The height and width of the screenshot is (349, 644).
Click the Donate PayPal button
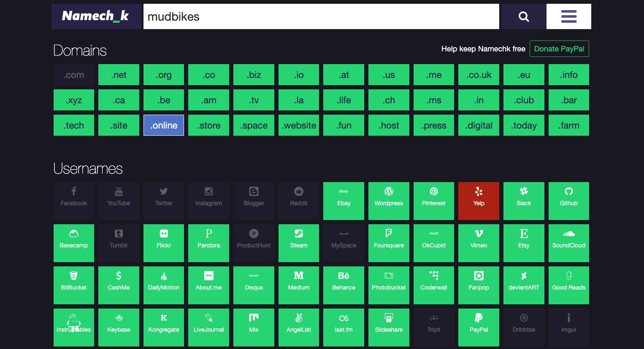pyautogui.click(x=559, y=49)
